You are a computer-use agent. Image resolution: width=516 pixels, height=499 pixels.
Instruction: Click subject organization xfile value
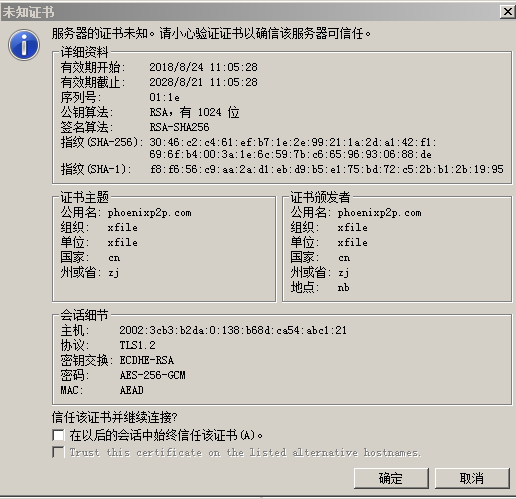point(122,228)
